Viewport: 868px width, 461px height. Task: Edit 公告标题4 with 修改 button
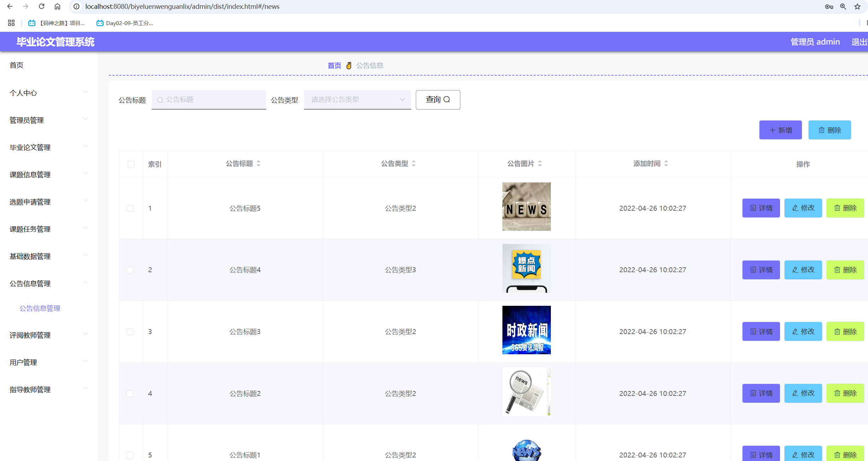[803, 270]
